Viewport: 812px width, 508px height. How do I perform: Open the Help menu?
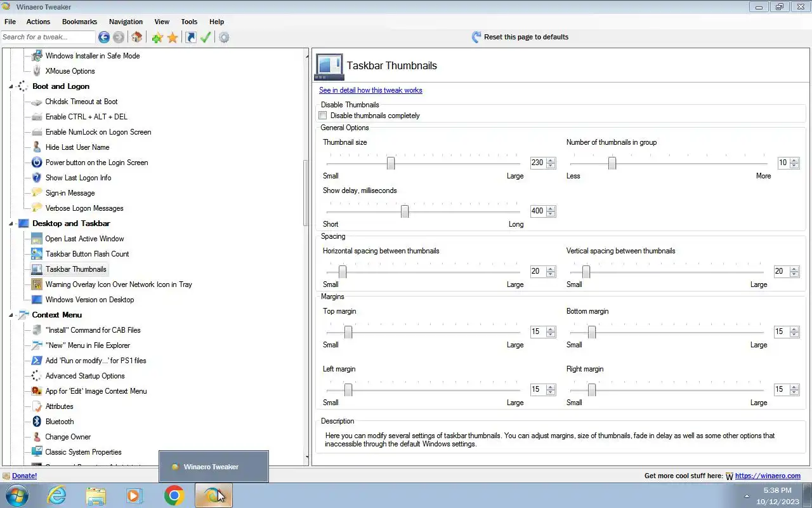(216, 22)
